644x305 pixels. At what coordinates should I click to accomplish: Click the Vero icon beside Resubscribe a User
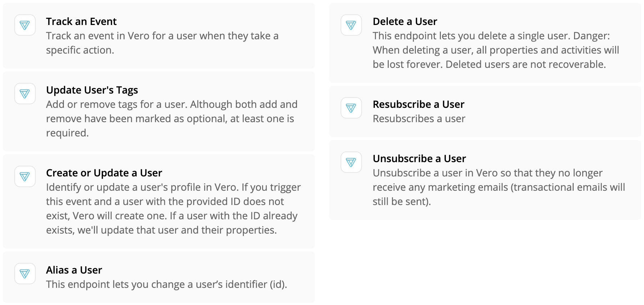[351, 108]
